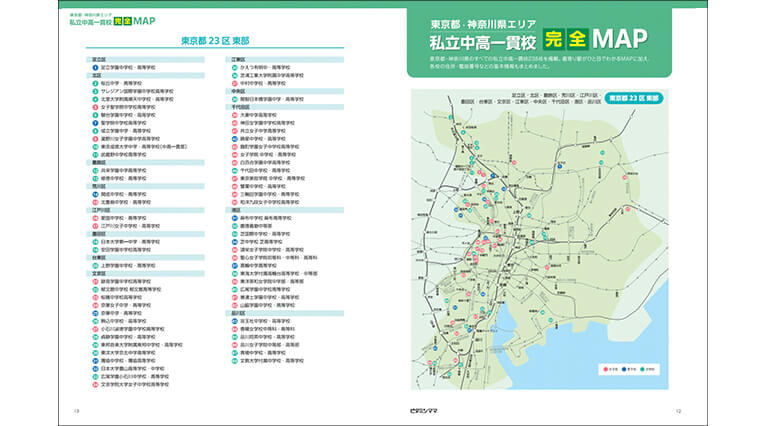
Task: Click the marker icon beside 日本大学第一中学・高等学校
Action: click(x=95, y=241)
